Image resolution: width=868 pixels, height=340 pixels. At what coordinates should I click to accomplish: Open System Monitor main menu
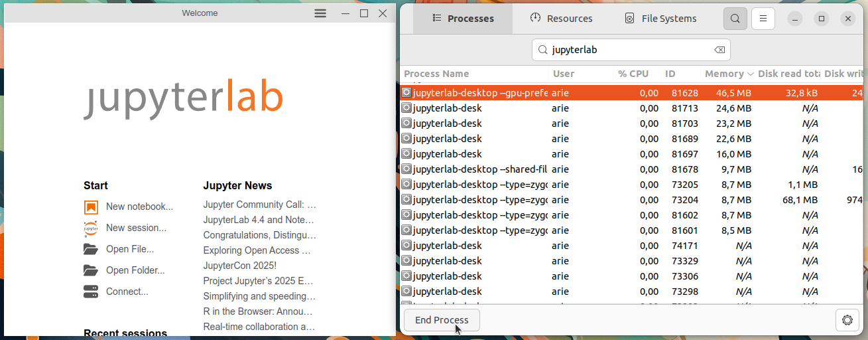coord(763,19)
